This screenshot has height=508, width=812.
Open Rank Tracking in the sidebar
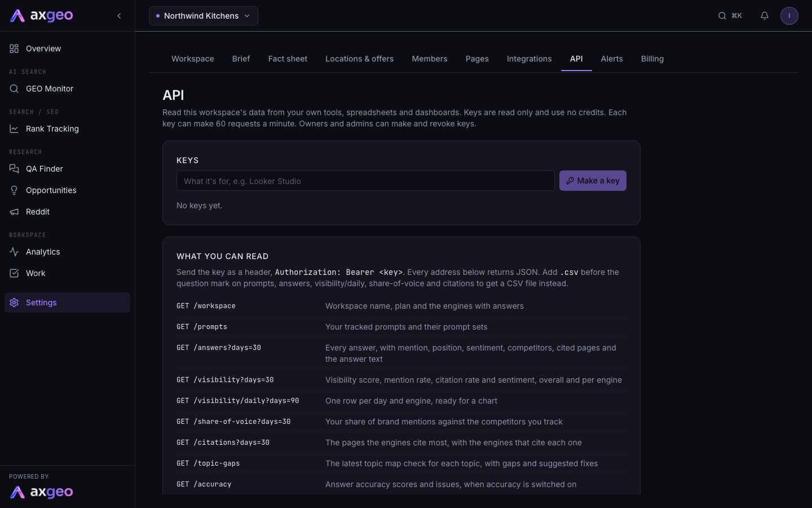pos(67,129)
